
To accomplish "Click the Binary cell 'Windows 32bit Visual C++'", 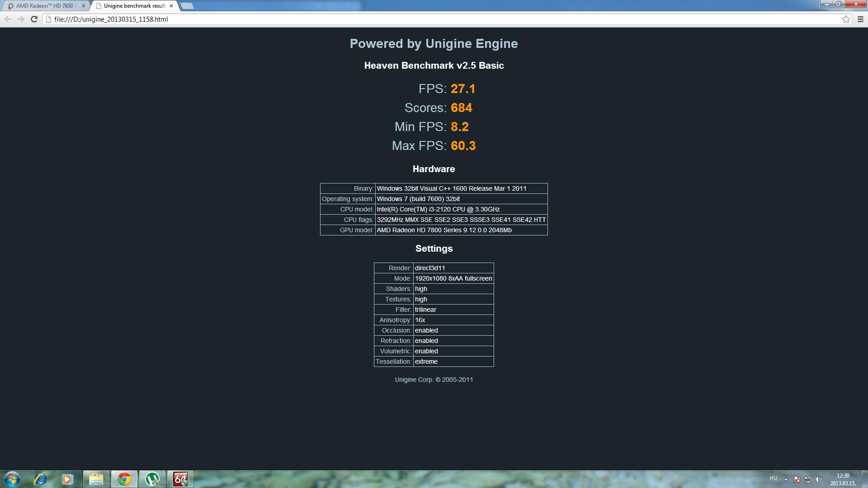I will click(x=461, y=188).
